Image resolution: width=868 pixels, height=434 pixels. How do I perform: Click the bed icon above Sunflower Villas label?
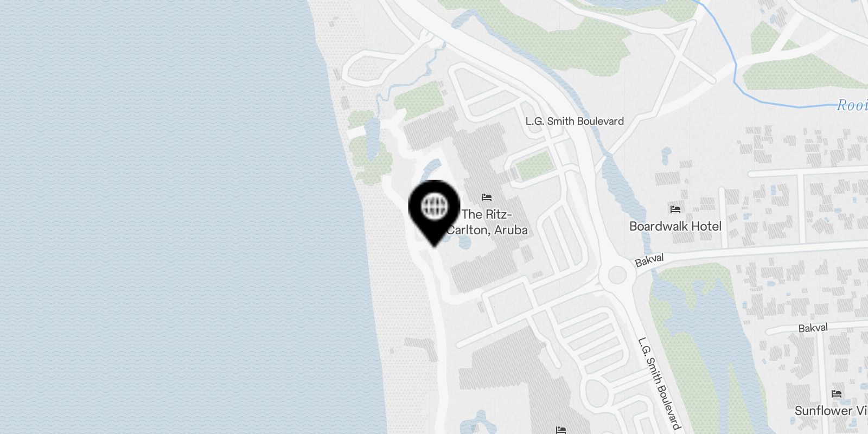point(836,393)
